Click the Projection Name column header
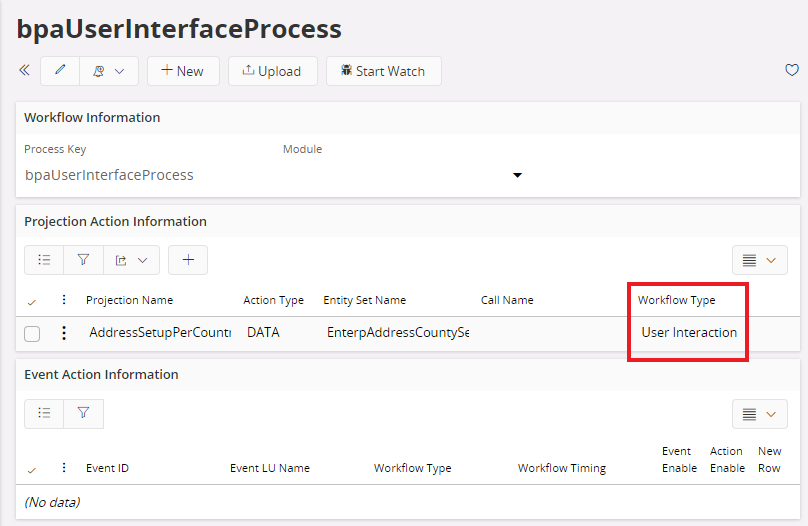 click(129, 300)
